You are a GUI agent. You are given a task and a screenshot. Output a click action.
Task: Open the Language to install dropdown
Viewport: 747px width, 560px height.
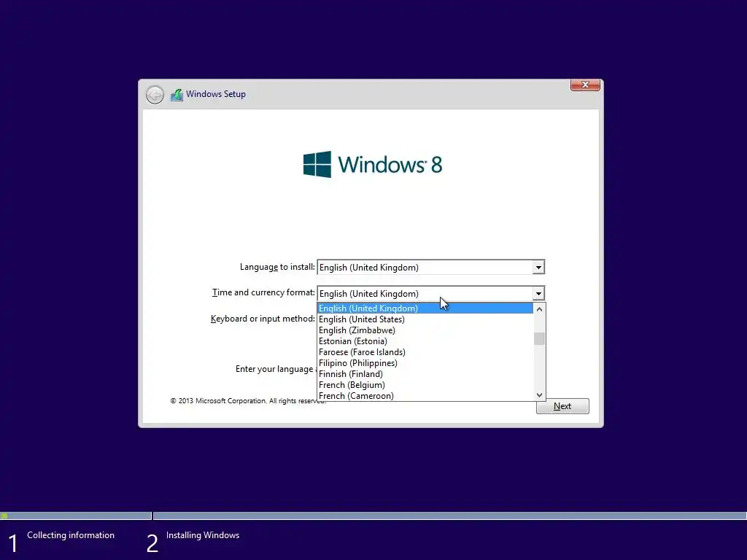[538, 267]
